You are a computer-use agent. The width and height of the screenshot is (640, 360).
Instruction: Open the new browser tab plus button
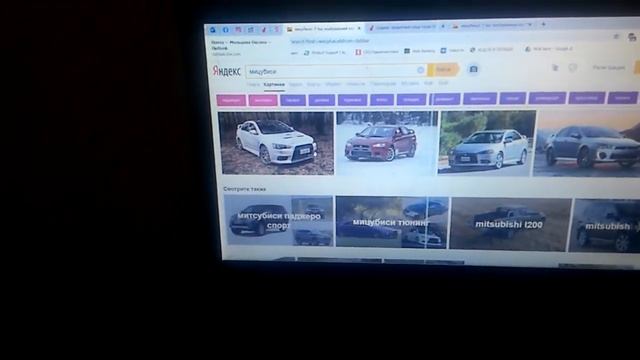543,24
